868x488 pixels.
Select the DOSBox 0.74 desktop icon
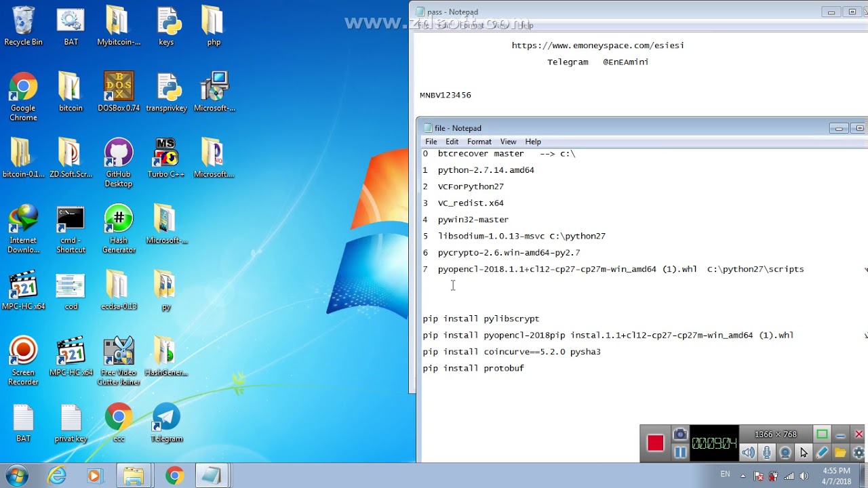tap(119, 92)
